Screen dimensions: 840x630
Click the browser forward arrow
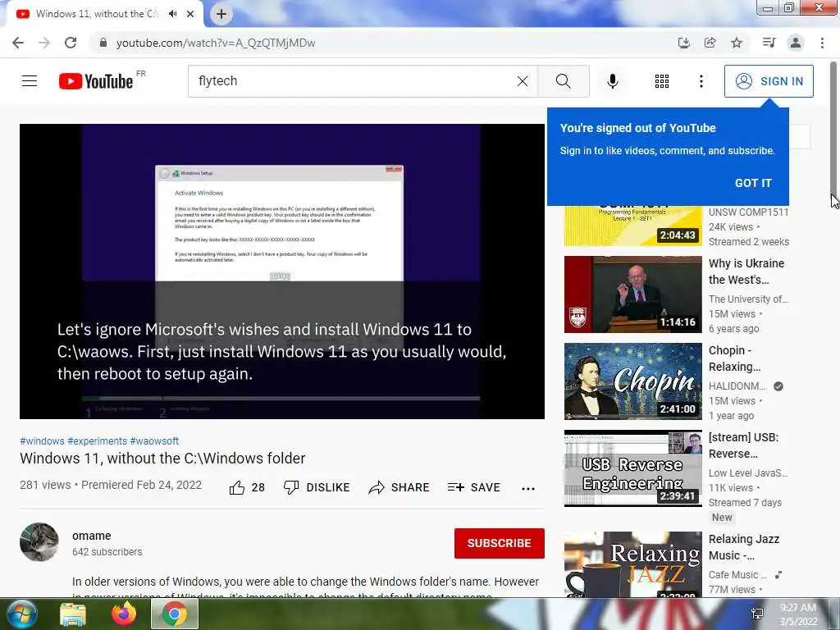(x=44, y=43)
